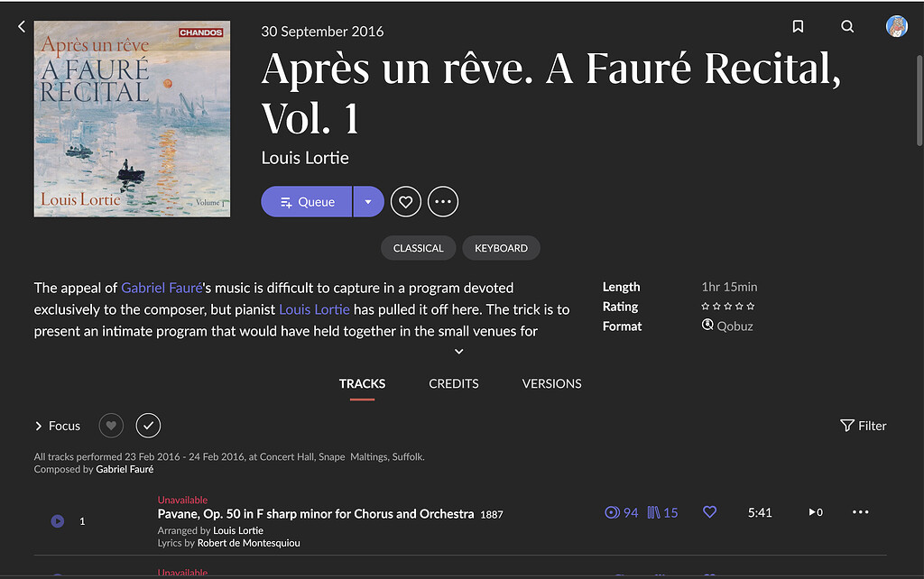The width and height of the screenshot is (924, 579).
Task: Toggle favorite heart for the album
Action: 405,201
